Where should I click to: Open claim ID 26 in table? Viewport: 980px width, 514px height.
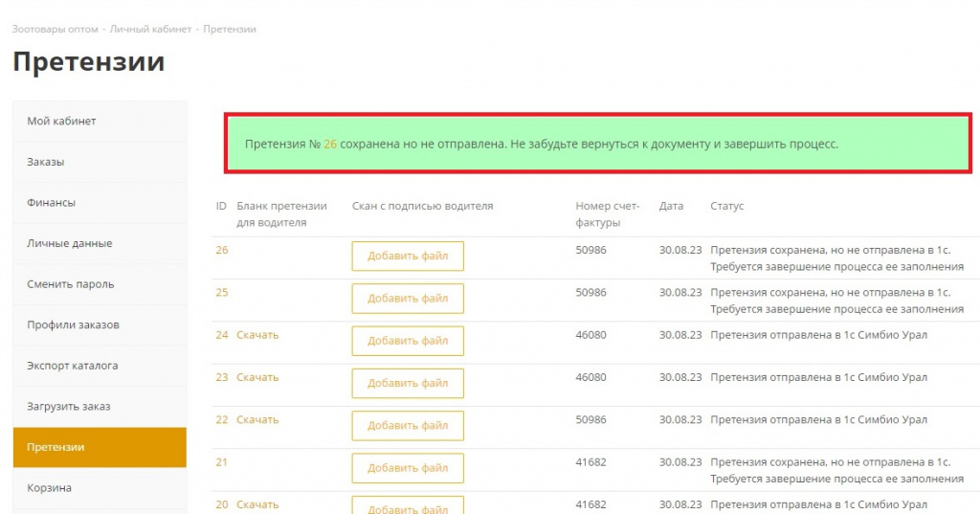[x=222, y=250]
